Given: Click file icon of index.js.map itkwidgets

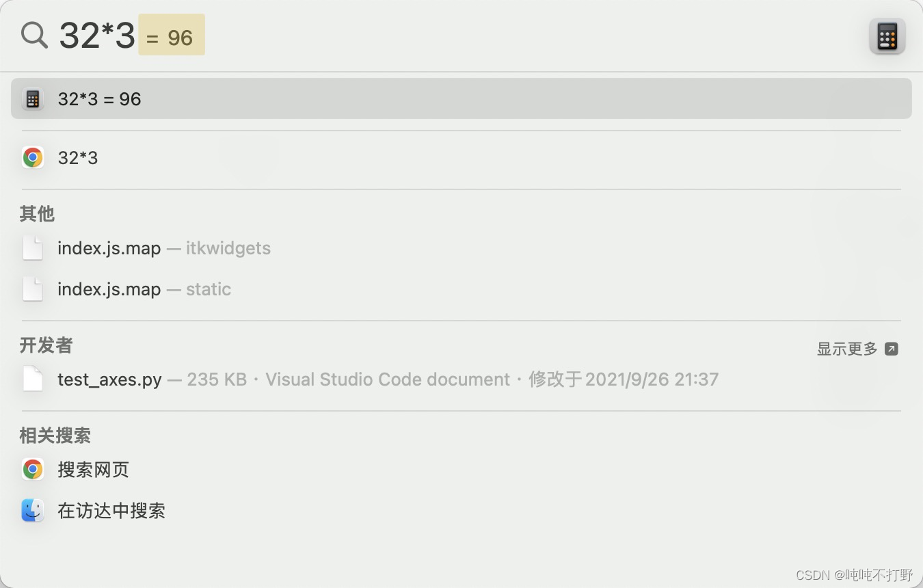Looking at the screenshot, I should [33, 248].
